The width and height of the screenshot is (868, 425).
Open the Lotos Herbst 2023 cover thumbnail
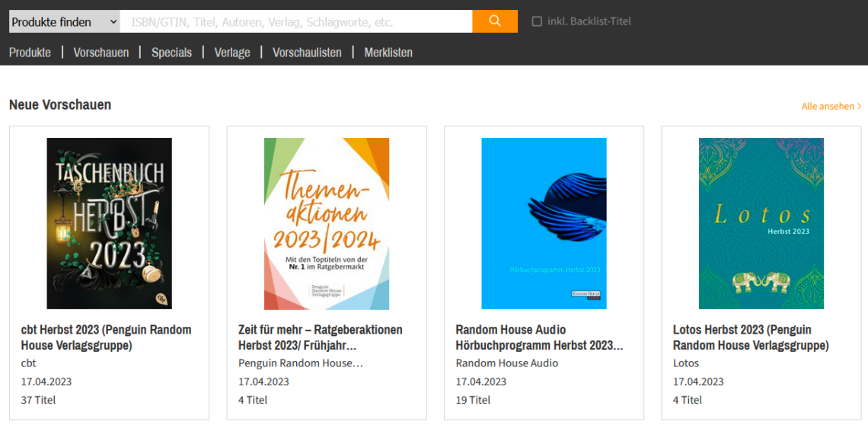pyautogui.click(x=761, y=223)
